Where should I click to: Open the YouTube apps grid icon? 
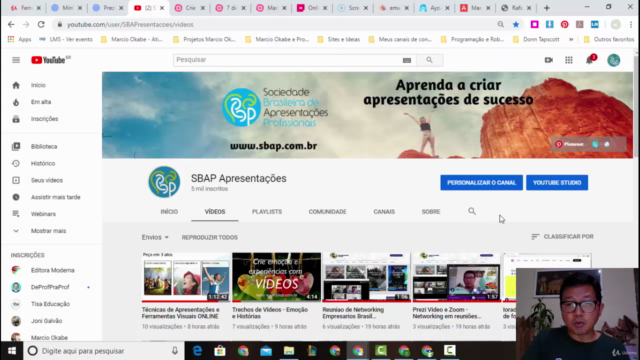click(x=569, y=60)
